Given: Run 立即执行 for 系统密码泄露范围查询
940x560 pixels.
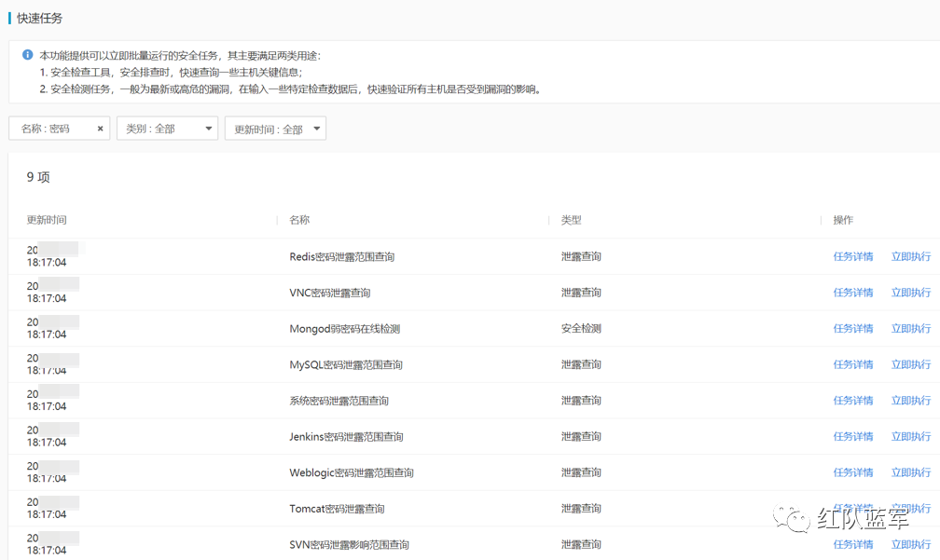Looking at the screenshot, I should (910, 401).
